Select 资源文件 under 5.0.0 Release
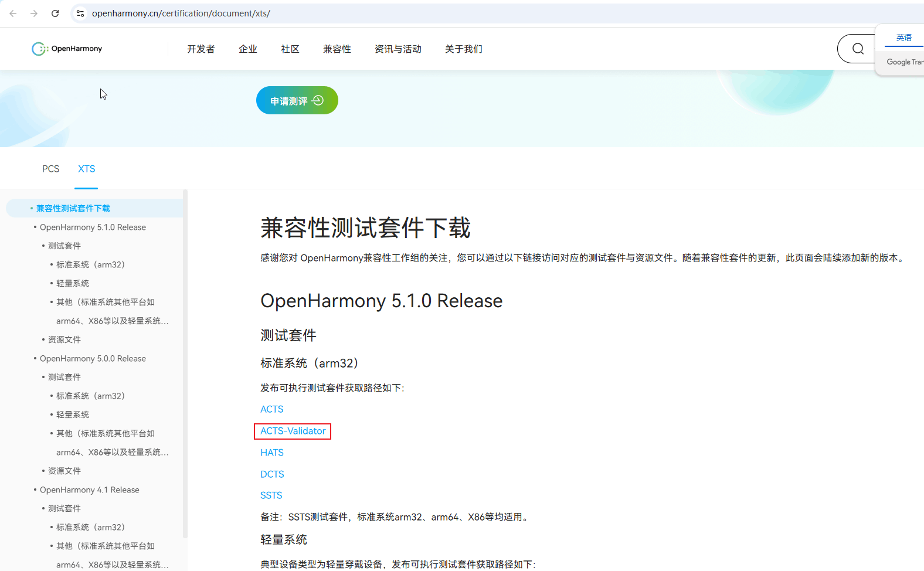This screenshot has height=571, width=924. pyautogui.click(x=64, y=471)
